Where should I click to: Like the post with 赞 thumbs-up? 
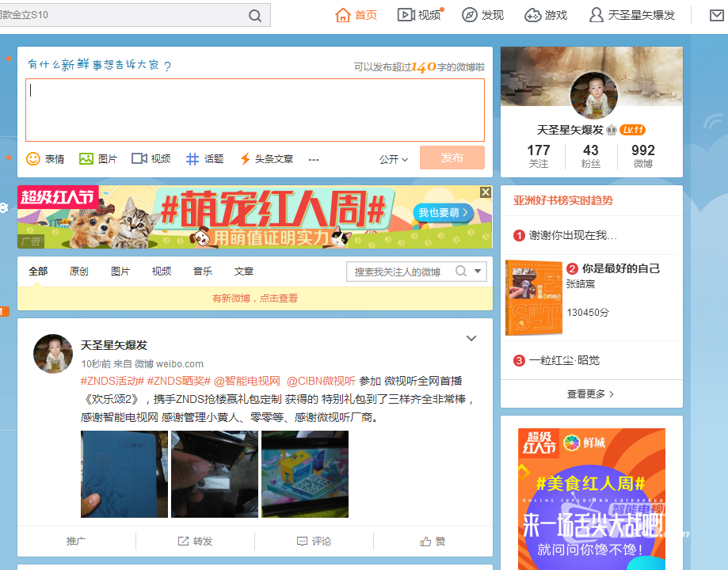[x=433, y=541]
